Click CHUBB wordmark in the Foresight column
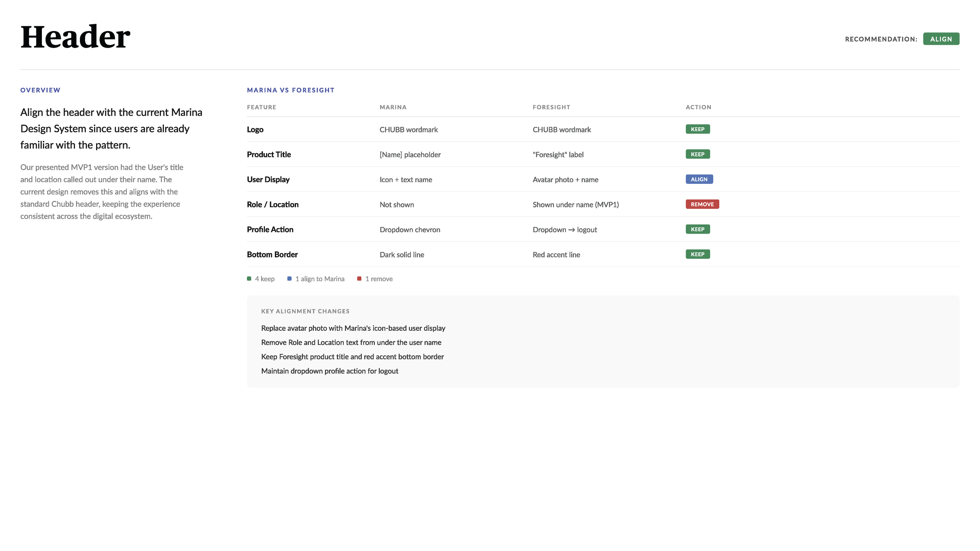The image size is (980, 551). tap(561, 130)
